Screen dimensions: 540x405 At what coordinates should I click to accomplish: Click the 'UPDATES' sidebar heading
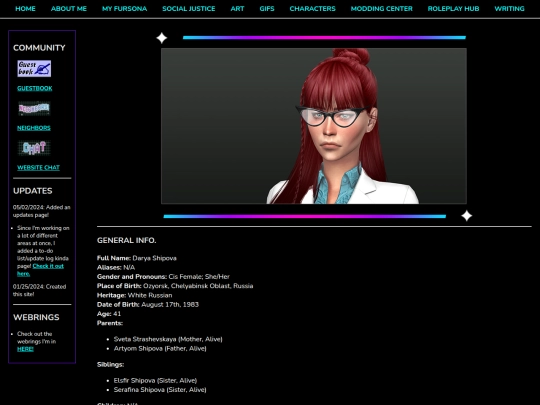(x=33, y=191)
